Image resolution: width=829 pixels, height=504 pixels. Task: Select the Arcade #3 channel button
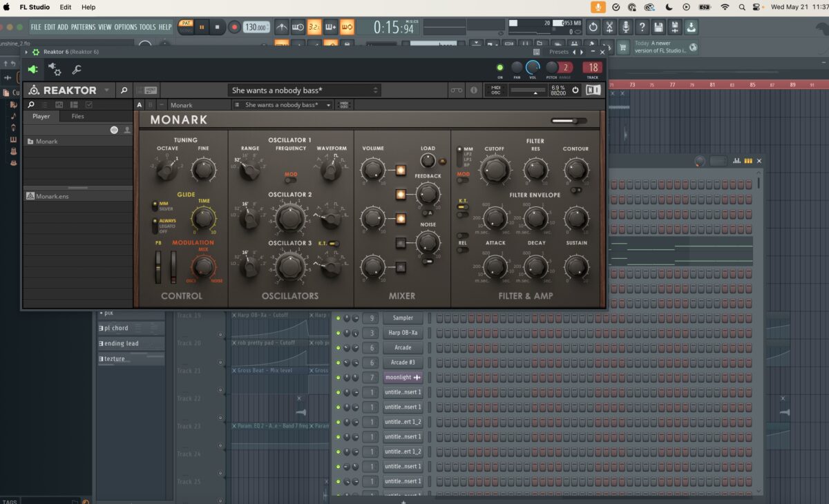[403, 362]
